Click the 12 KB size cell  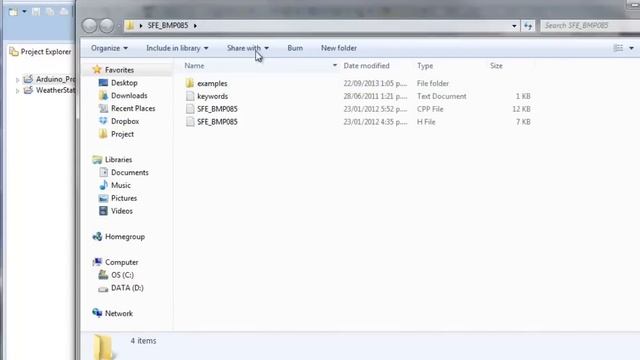click(521, 109)
